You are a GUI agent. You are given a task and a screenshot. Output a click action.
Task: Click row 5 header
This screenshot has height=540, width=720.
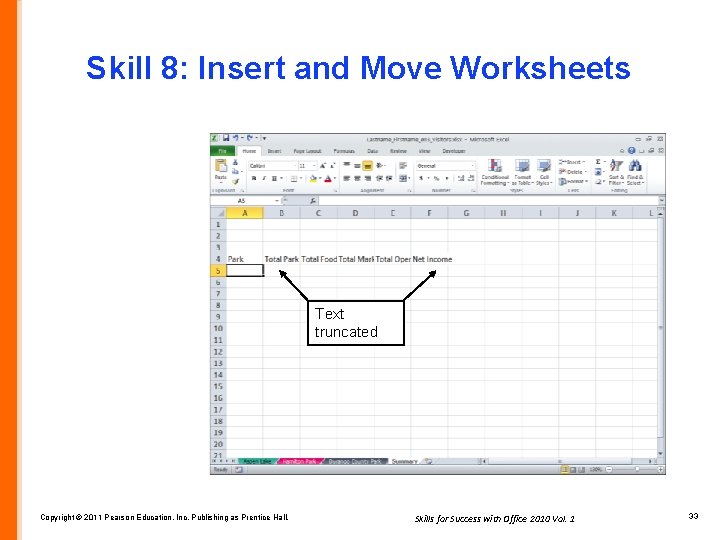tap(218, 271)
